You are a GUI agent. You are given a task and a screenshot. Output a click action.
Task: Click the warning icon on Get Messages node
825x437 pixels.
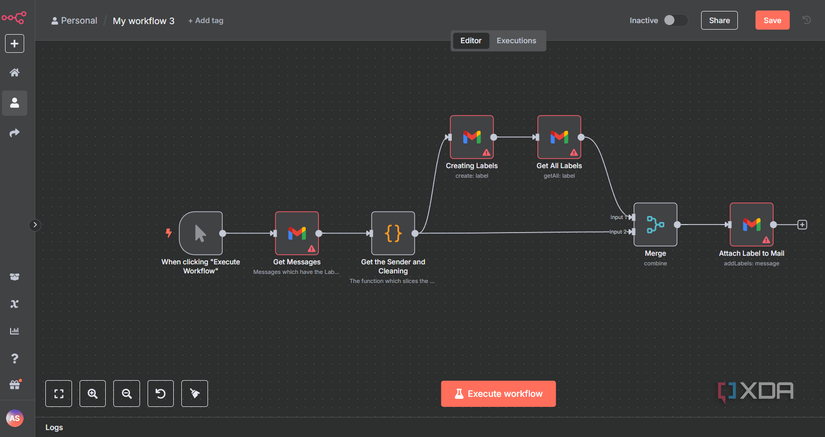pyautogui.click(x=311, y=248)
